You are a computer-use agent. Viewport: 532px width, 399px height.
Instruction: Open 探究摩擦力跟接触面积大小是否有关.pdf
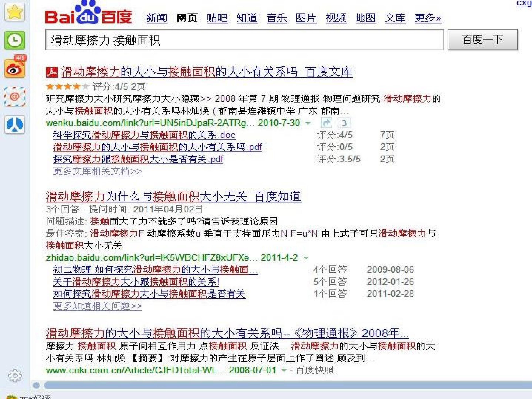(138, 159)
